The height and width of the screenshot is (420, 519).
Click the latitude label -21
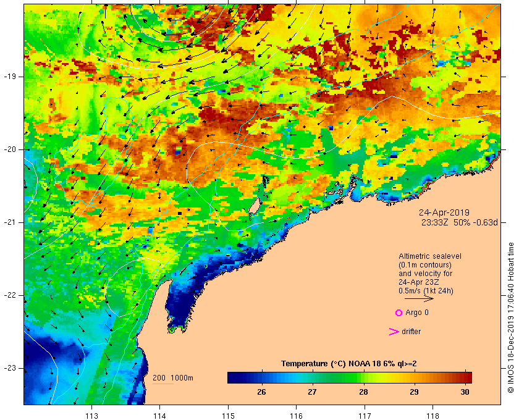10,222
